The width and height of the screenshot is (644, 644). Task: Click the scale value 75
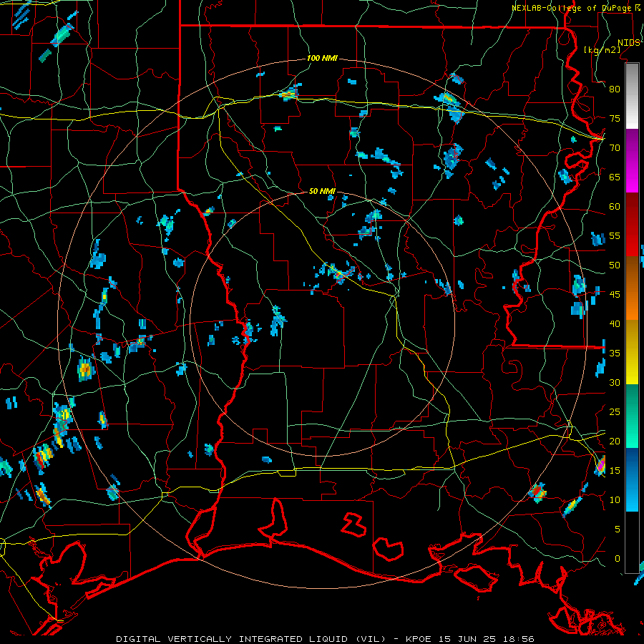pyautogui.click(x=615, y=119)
